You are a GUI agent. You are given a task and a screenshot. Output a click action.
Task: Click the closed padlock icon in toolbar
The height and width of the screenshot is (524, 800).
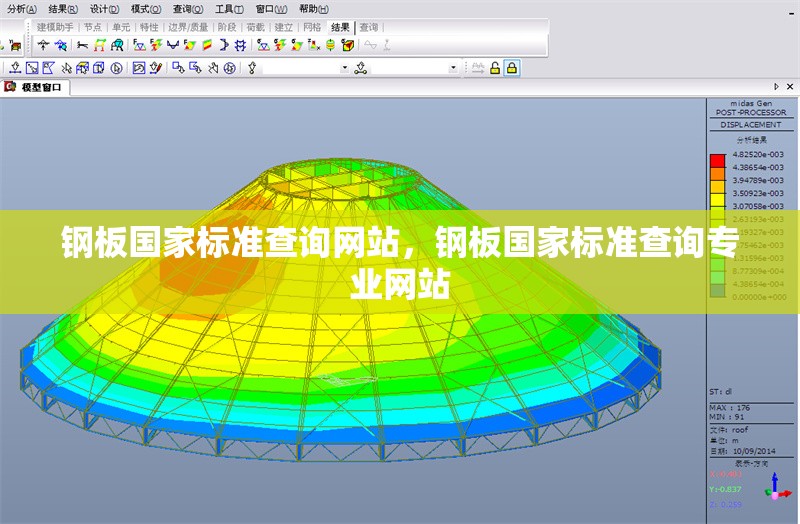[x=512, y=68]
